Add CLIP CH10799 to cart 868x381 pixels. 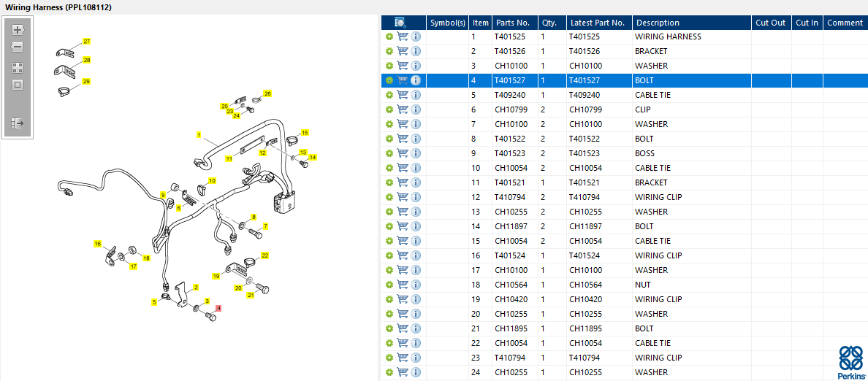tap(403, 109)
